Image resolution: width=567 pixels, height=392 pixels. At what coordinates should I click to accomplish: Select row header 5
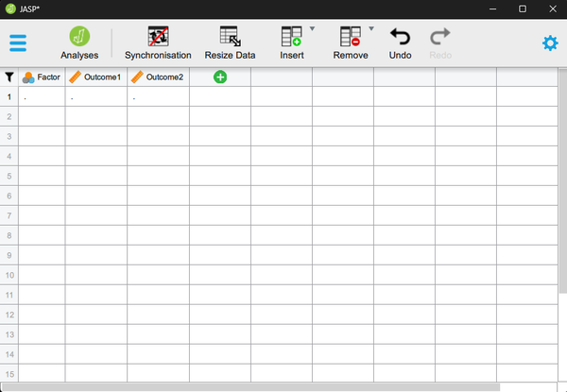(9, 176)
